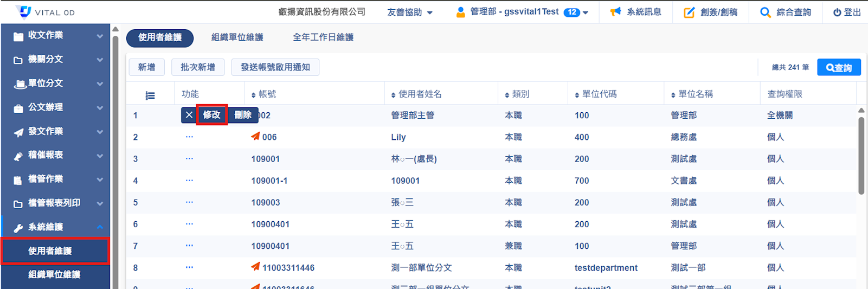Click the megaphone system messages icon
The image size is (868, 289).
615,12
